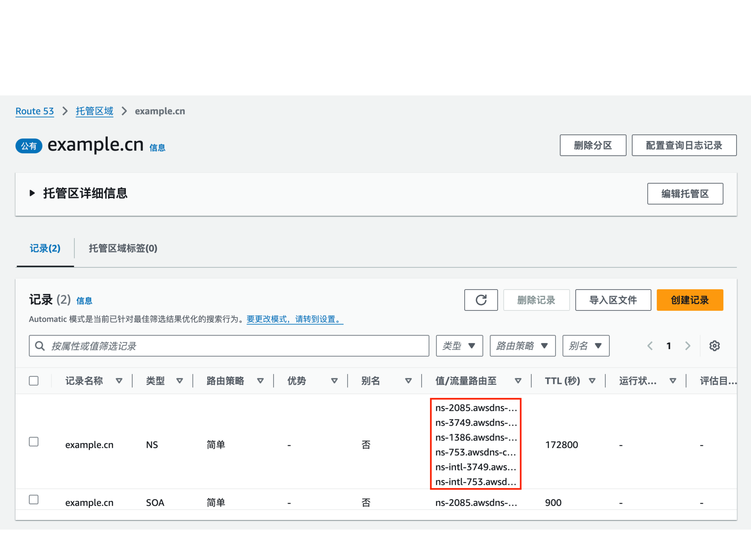Click example.cn text in breadcrumb
This screenshot has height=560, width=751.
[160, 111]
